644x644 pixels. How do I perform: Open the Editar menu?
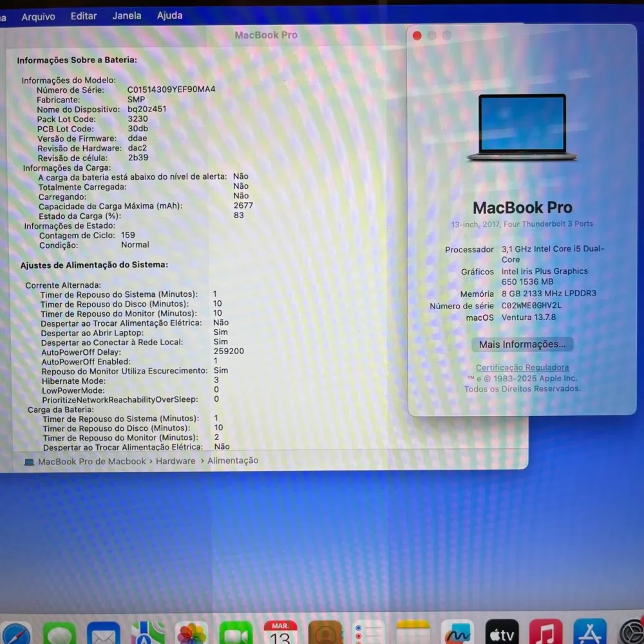[x=84, y=16]
